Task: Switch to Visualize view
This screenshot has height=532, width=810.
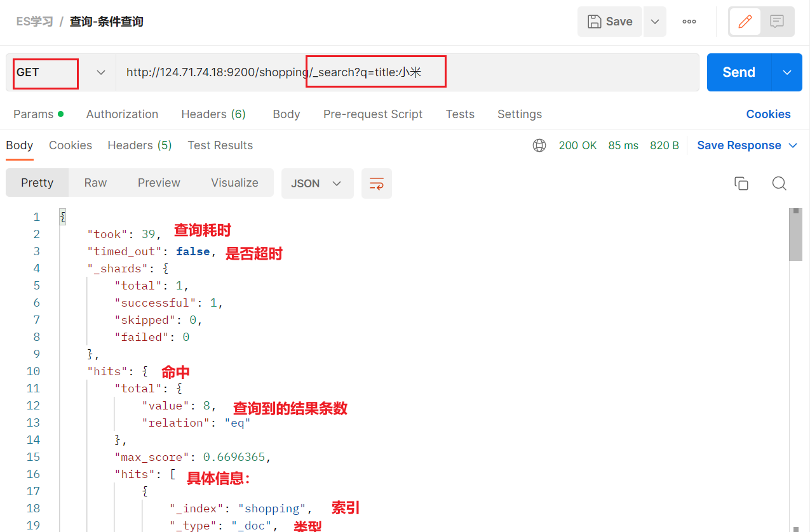Action: click(234, 183)
